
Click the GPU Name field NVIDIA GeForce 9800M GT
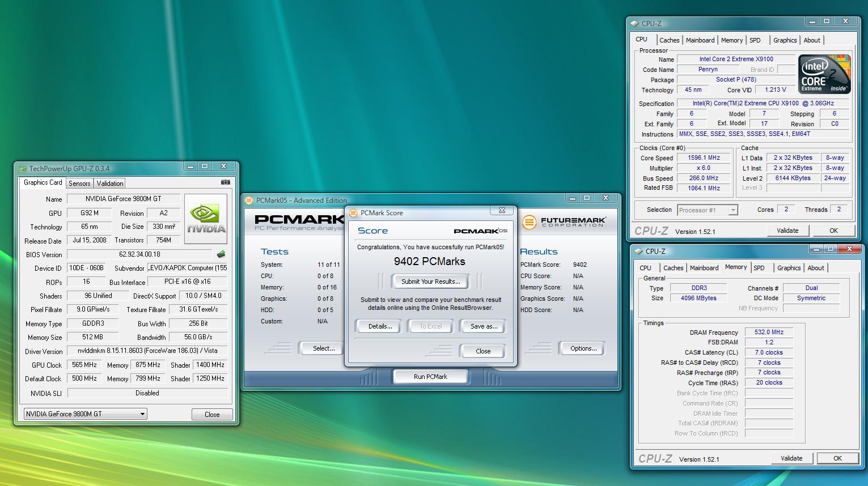pyautogui.click(x=124, y=199)
